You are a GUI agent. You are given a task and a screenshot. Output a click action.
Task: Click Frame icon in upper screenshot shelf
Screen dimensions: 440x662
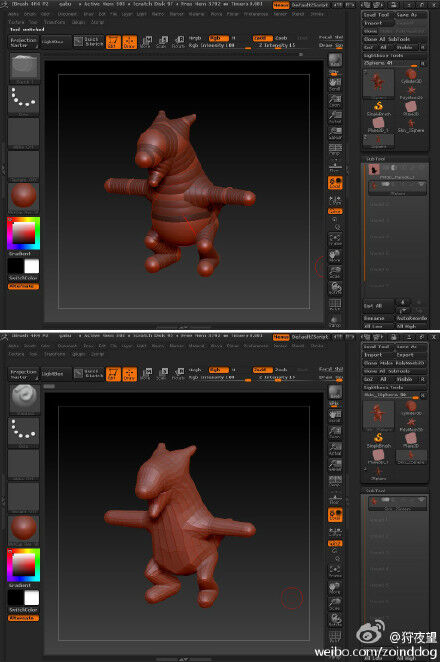click(x=335, y=239)
